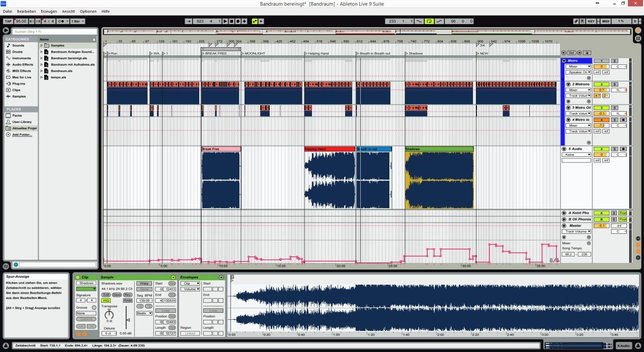Screen dimensions: 644x352
Task: Open Master track Track Volume dropdown
Action: pos(577,232)
